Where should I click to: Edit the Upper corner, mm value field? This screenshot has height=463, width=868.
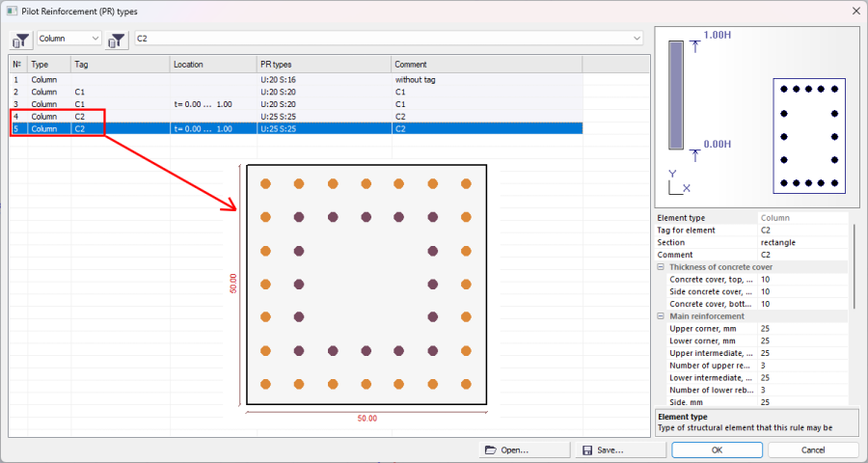click(800, 329)
